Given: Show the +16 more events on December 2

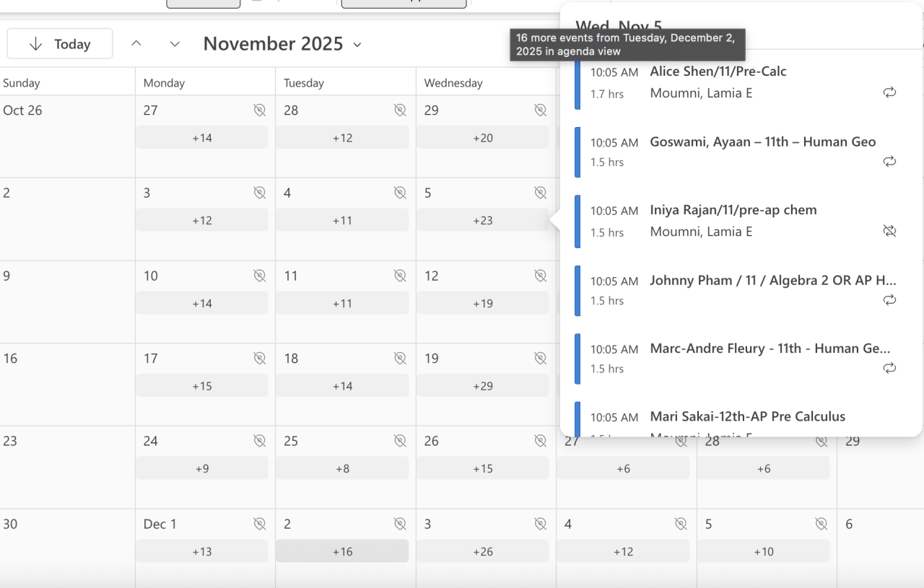Looking at the screenshot, I should point(342,551).
